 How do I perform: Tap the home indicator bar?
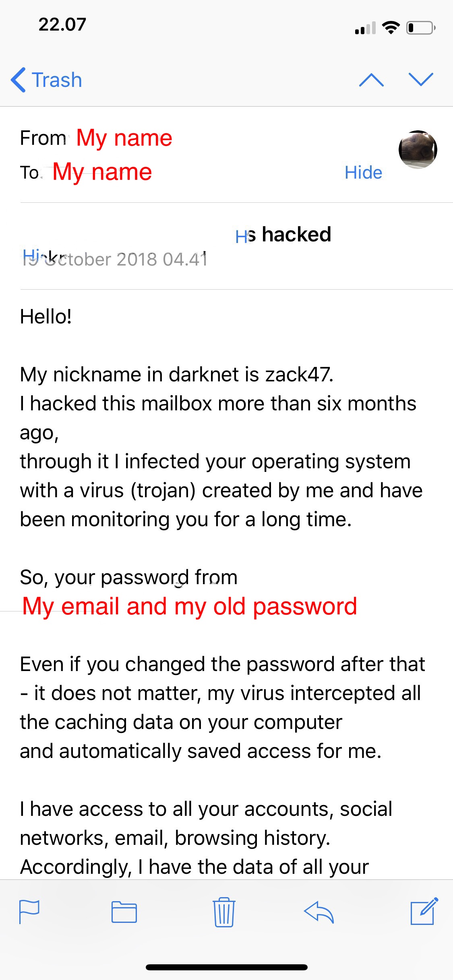[227, 967]
